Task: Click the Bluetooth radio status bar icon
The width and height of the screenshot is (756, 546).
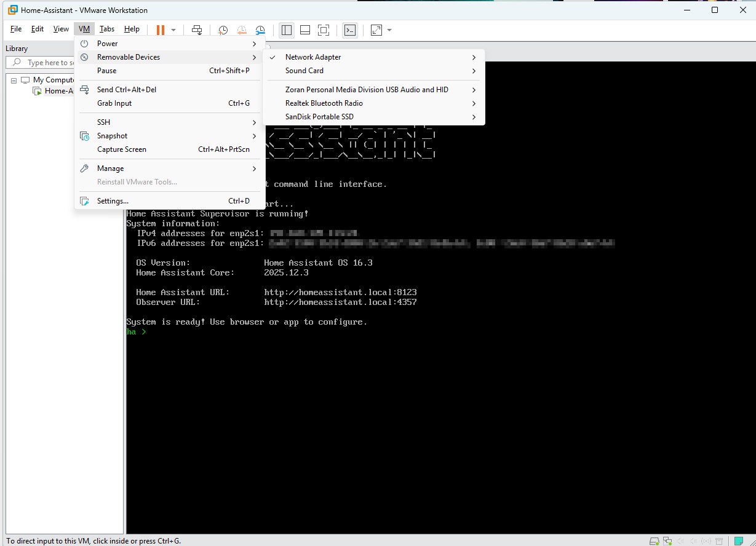Action: click(x=706, y=541)
